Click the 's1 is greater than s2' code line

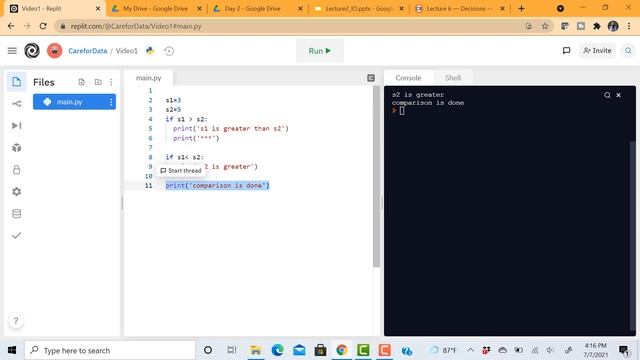pyautogui.click(x=231, y=129)
